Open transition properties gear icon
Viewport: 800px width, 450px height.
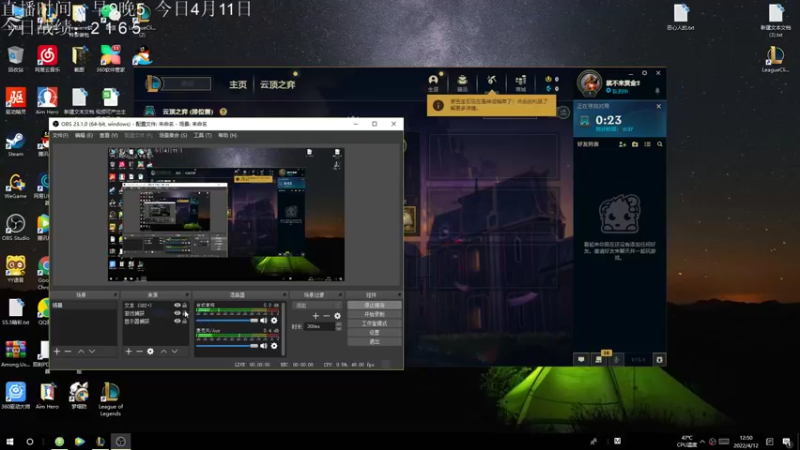click(337, 316)
